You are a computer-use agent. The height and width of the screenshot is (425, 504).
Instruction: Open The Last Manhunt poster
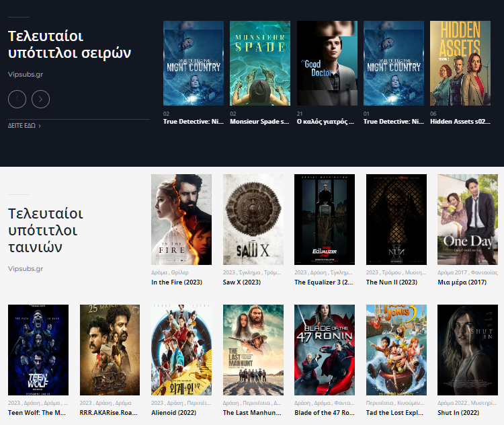click(x=253, y=350)
